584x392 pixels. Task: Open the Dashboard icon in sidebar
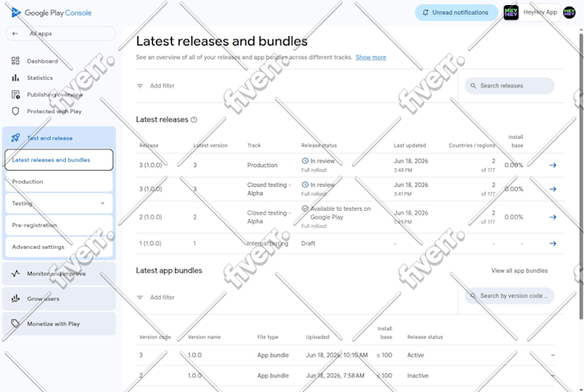click(x=15, y=61)
